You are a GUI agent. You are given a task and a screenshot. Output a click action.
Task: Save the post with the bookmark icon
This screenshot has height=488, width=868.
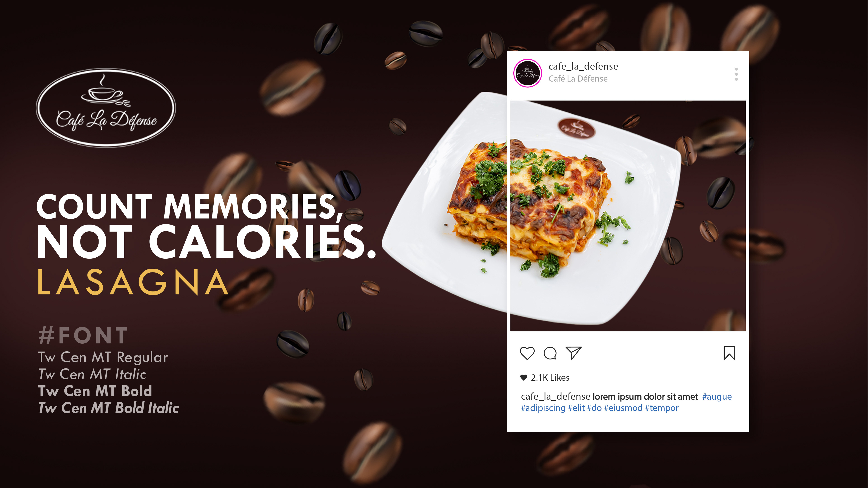pos(729,353)
